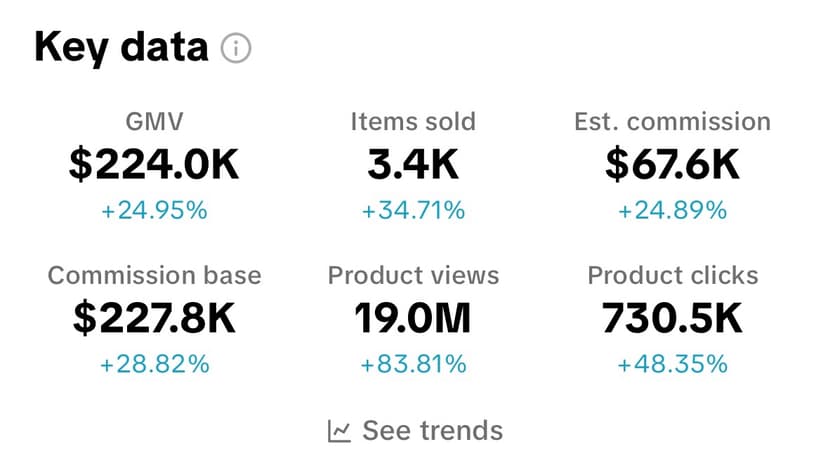Select the Items sold label

(413, 122)
